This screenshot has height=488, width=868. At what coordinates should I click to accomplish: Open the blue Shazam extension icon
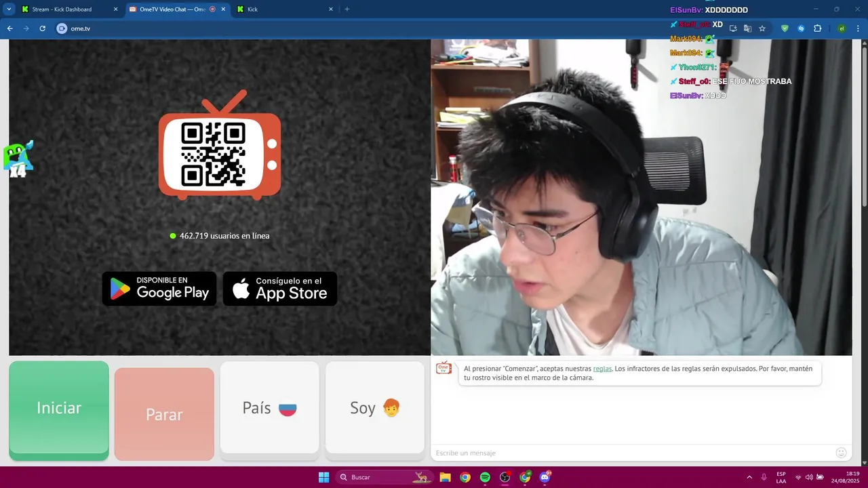801,28
